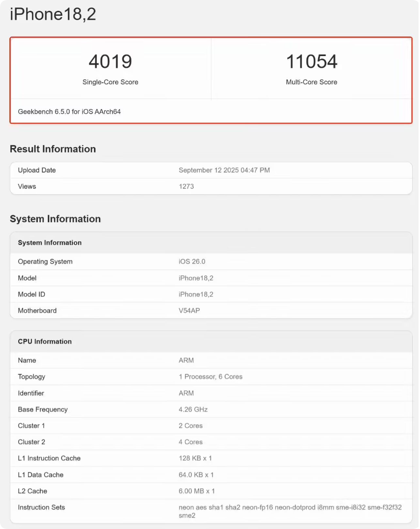Select the 1273 views value
Screen dimensions: 420x529
point(186,186)
